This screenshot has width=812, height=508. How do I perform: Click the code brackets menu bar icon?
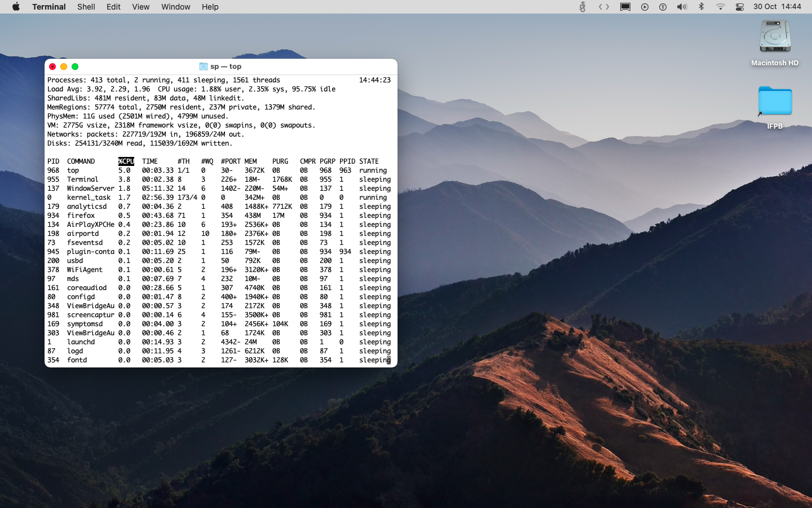pyautogui.click(x=604, y=7)
